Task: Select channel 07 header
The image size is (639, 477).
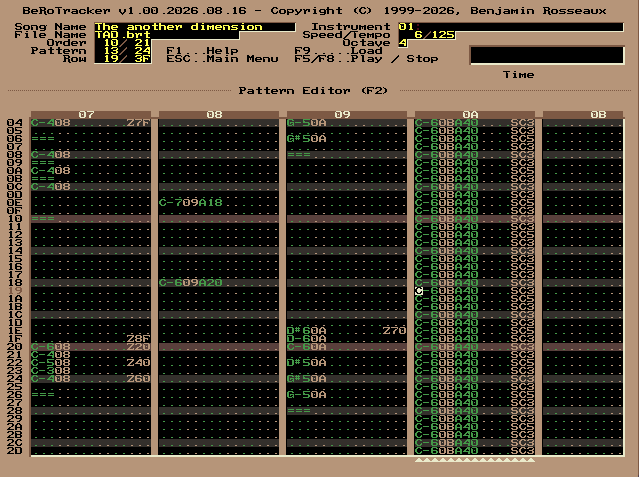Action: pos(91,115)
